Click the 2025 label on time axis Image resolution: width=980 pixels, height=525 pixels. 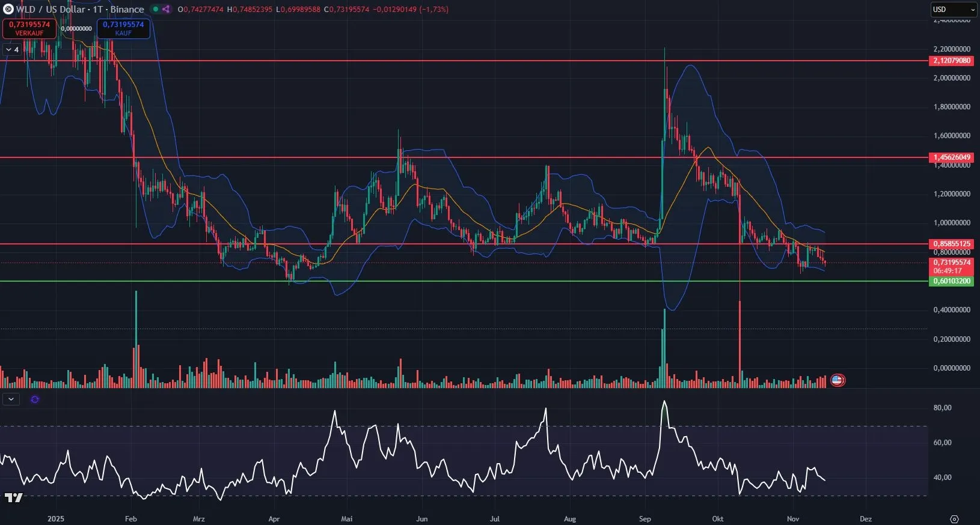click(56, 518)
